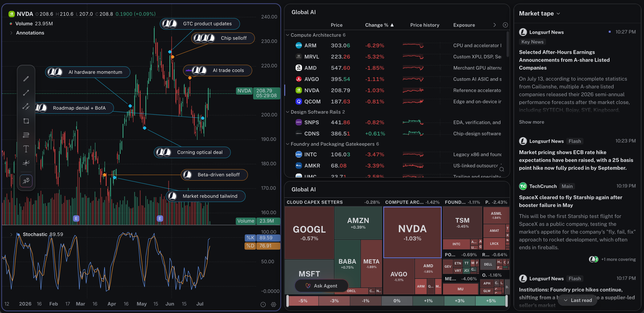
Task: Click the TechCrunch source logo
Action: click(523, 186)
